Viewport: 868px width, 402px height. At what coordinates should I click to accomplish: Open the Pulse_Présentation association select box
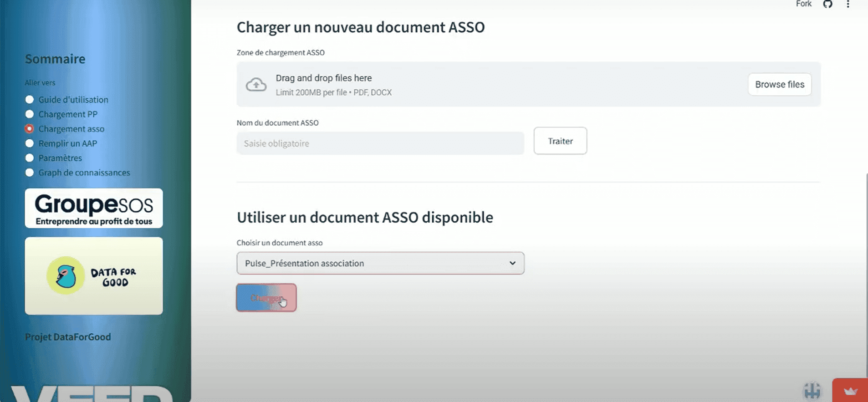[x=373, y=263]
